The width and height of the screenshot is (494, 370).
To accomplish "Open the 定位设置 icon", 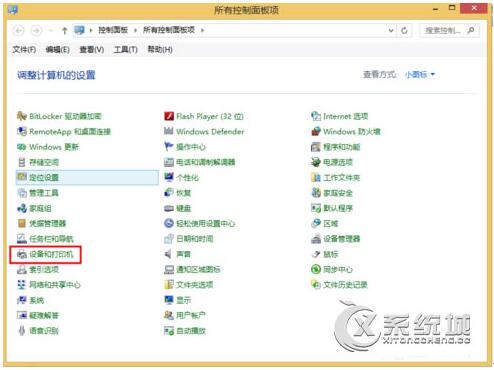I will (x=22, y=177).
